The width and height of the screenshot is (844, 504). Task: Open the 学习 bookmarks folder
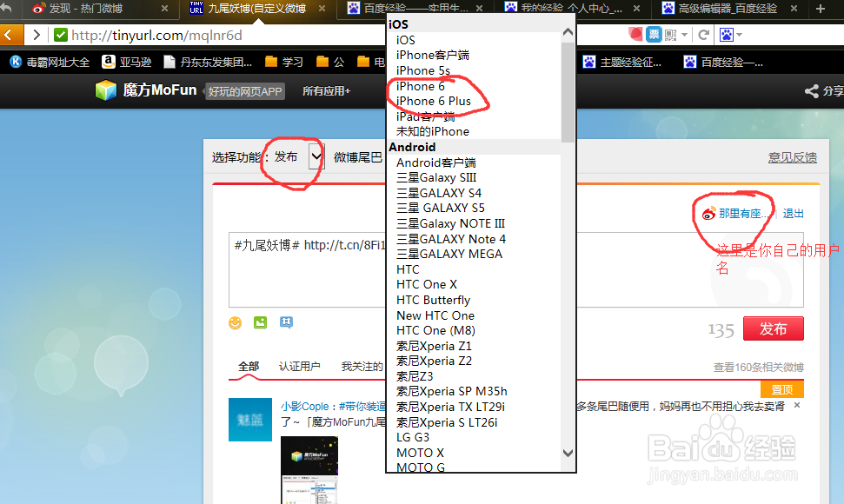pyautogui.click(x=284, y=62)
